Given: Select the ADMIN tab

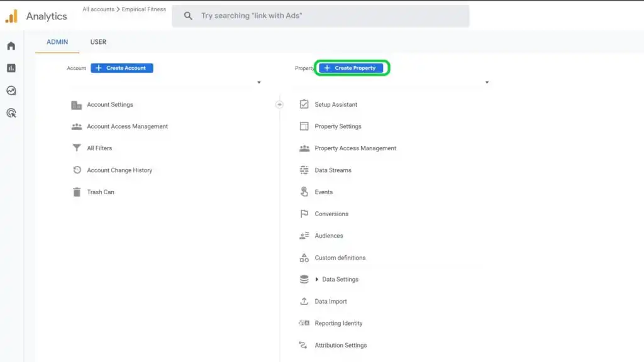Looking at the screenshot, I should pos(57,42).
